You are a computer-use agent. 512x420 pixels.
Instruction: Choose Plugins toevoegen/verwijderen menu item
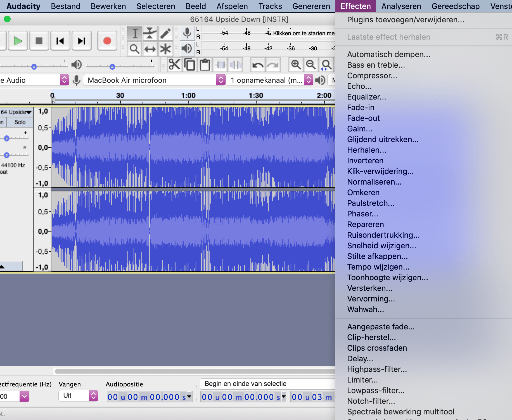pos(424,20)
